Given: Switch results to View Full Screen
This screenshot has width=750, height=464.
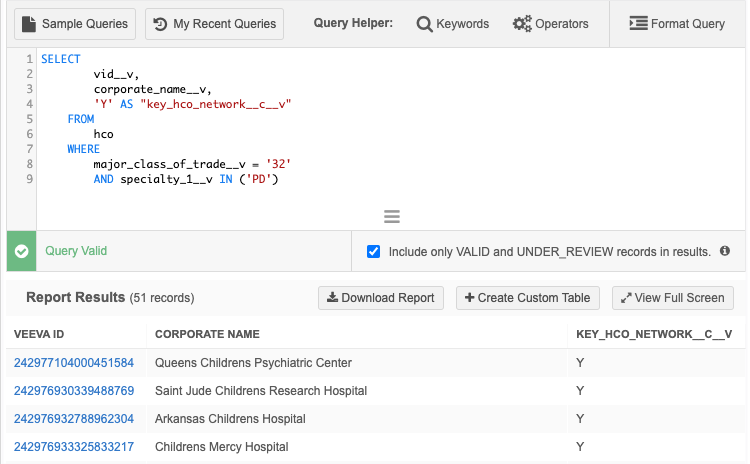Looking at the screenshot, I should pyautogui.click(x=672, y=298).
